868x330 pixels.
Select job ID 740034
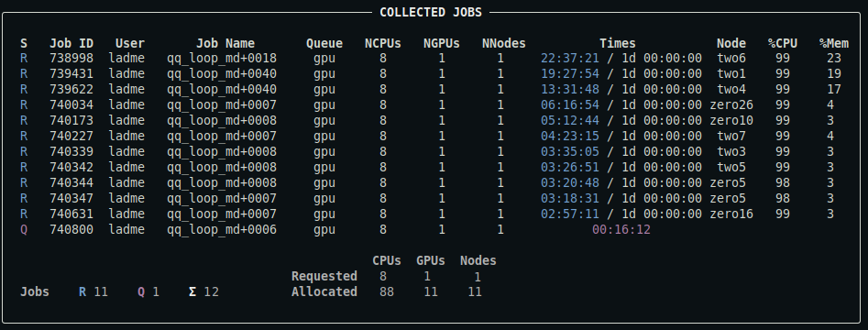(x=71, y=104)
